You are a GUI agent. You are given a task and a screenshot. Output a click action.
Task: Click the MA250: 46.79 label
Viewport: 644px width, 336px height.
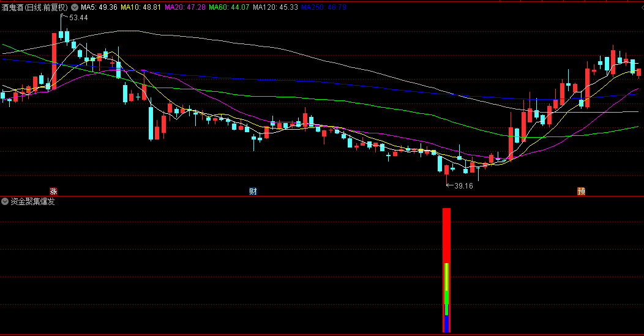coord(324,7)
